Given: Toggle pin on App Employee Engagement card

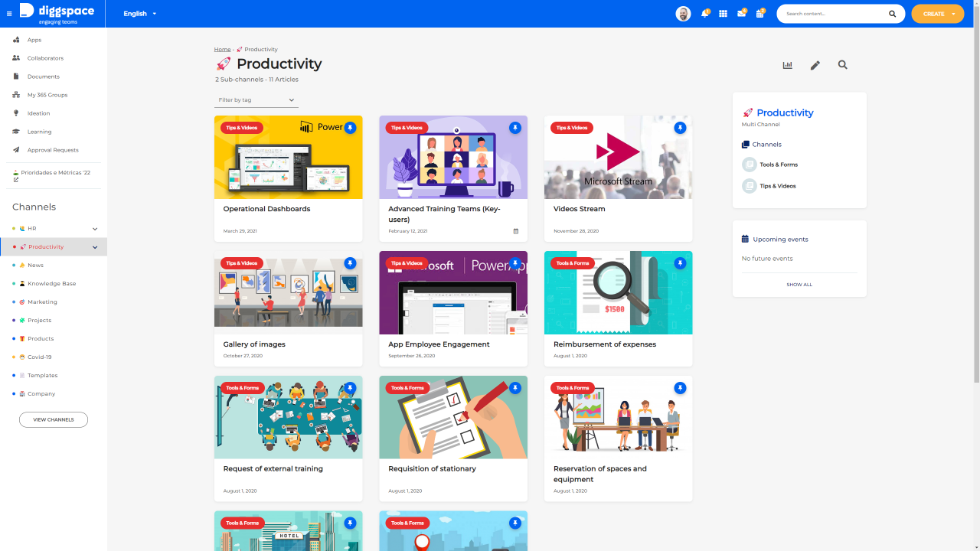Looking at the screenshot, I should coord(515,263).
